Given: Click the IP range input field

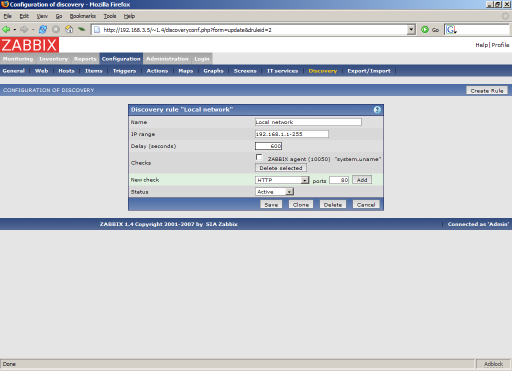Looking at the screenshot, I should coord(292,134).
